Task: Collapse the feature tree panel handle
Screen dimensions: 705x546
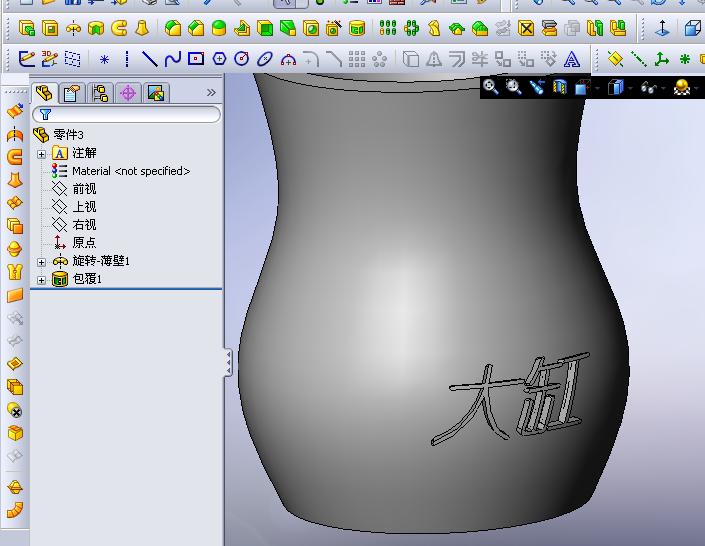Action: [228, 363]
